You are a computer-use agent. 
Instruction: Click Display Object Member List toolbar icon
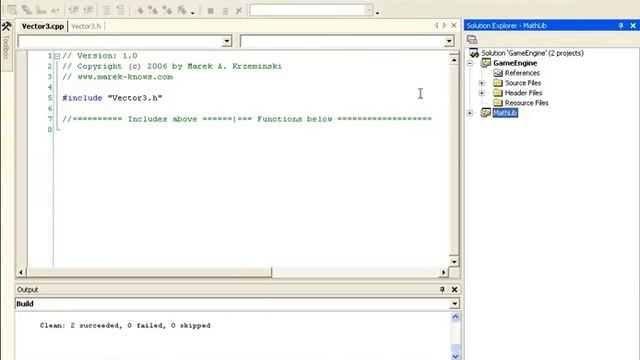(x=12, y=10)
